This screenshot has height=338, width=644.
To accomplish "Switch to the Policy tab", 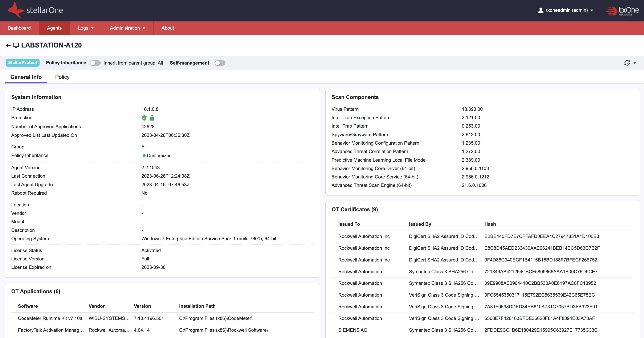I will pyautogui.click(x=62, y=77).
